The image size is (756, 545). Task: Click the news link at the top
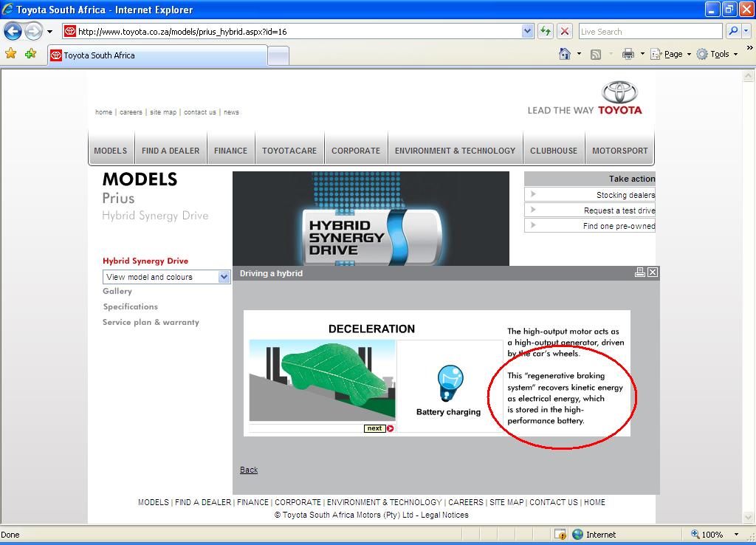click(x=231, y=112)
